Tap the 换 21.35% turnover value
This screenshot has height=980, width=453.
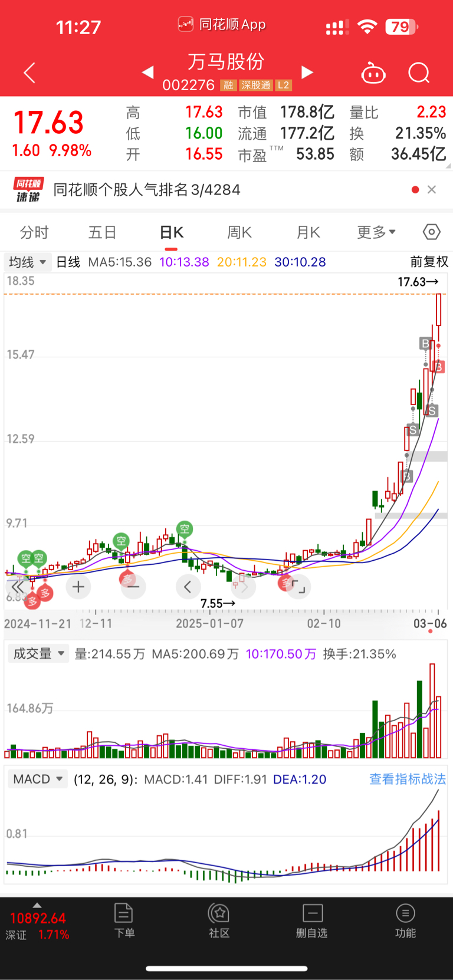(x=421, y=133)
